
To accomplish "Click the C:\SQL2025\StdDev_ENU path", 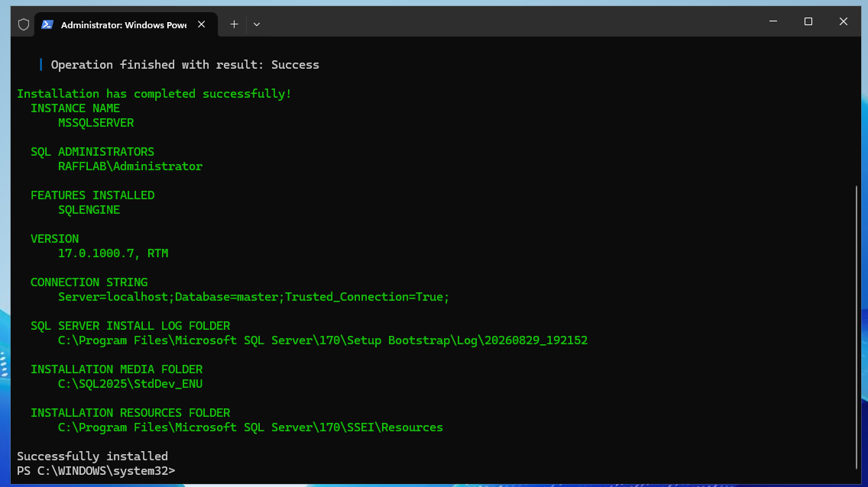I will [x=130, y=384].
